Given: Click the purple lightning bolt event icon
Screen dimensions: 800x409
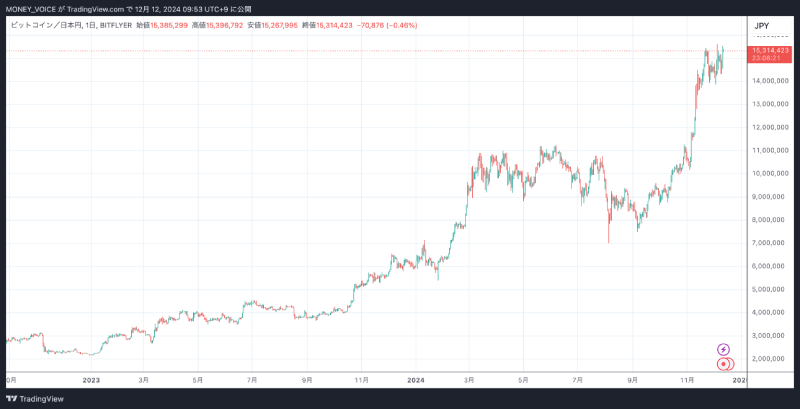Looking at the screenshot, I should [x=724, y=349].
